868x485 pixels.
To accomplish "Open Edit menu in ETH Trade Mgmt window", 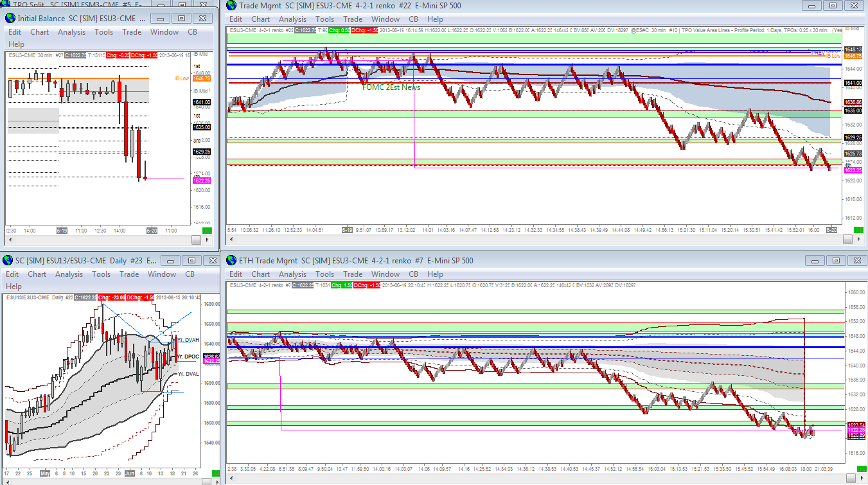I will [x=236, y=274].
